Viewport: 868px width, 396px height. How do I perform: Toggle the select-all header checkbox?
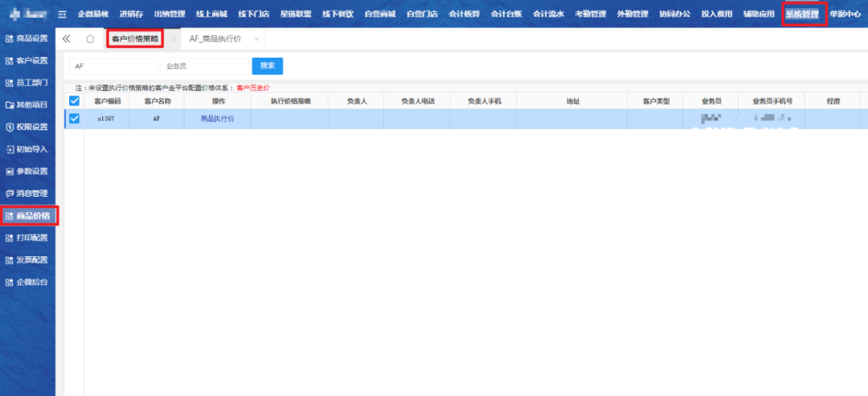click(74, 101)
